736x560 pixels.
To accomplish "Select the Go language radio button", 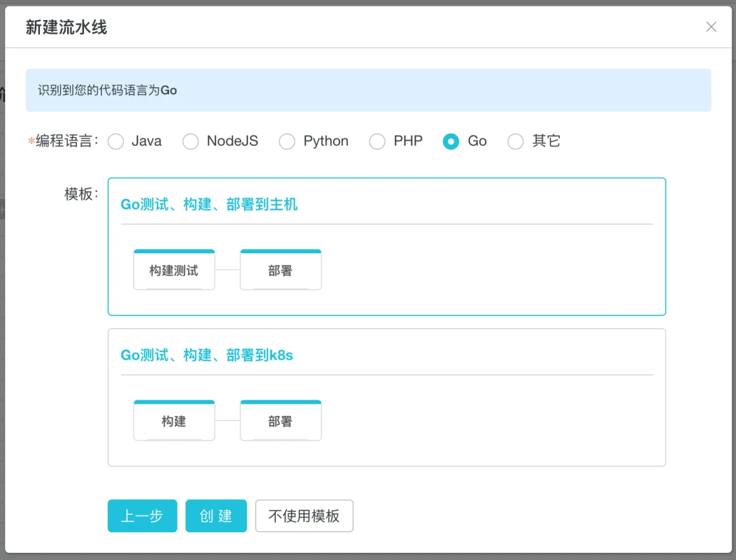I will [x=451, y=141].
